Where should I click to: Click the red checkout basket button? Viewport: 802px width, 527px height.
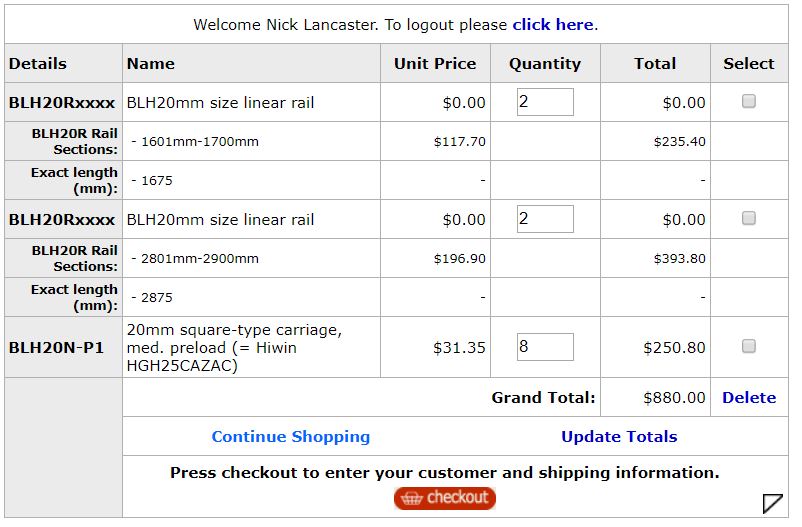click(x=444, y=497)
